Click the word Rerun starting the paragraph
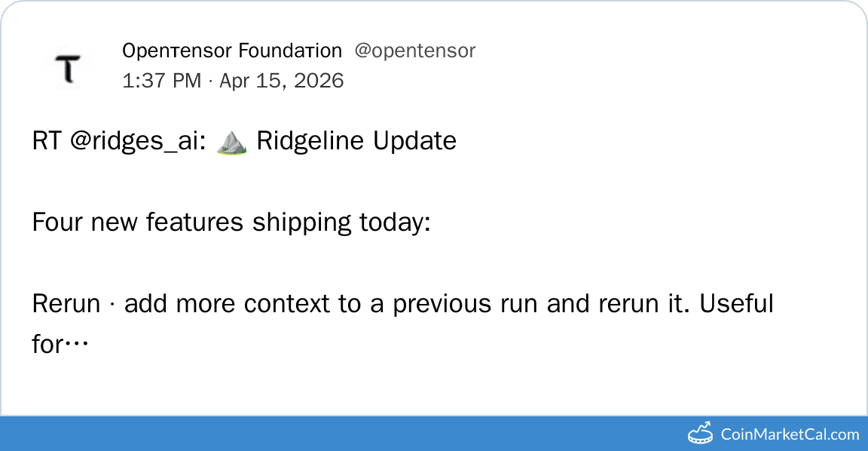The image size is (868, 451). (66, 303)
